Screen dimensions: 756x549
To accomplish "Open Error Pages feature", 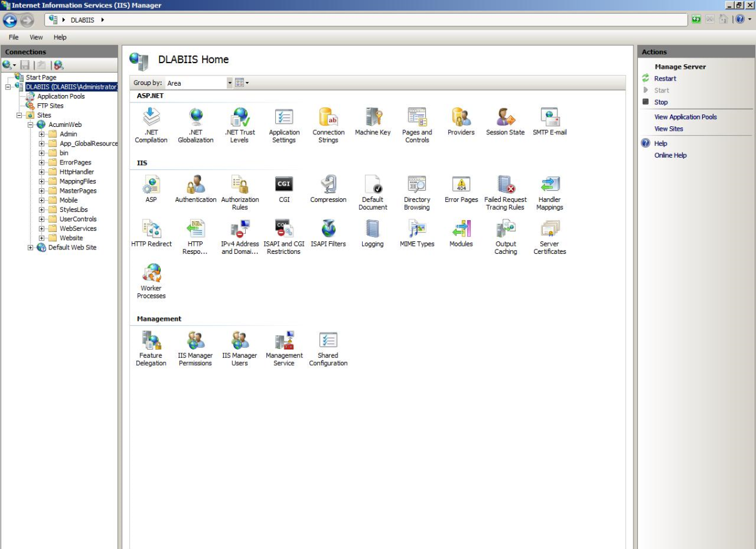I will 461,189.
